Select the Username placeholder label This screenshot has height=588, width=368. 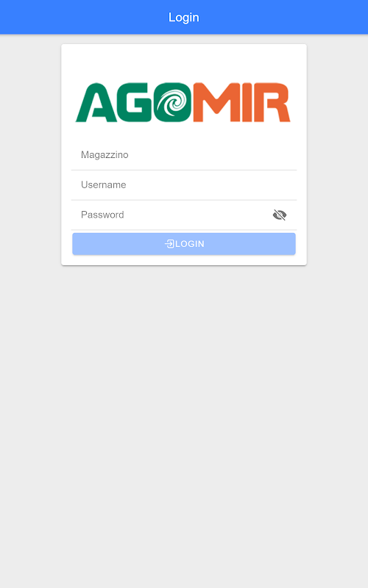[104, 185]
